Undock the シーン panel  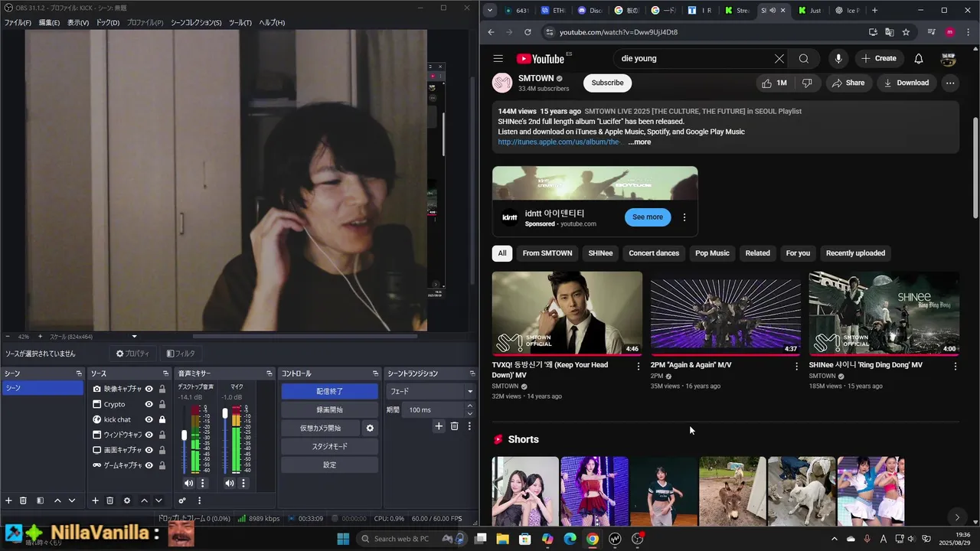coord(79,373)
